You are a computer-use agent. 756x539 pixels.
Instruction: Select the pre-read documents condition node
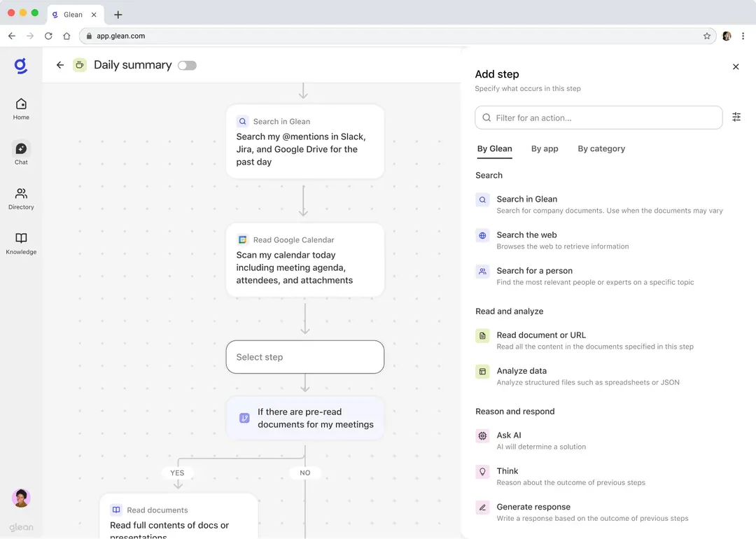click(x=305, y=418)
